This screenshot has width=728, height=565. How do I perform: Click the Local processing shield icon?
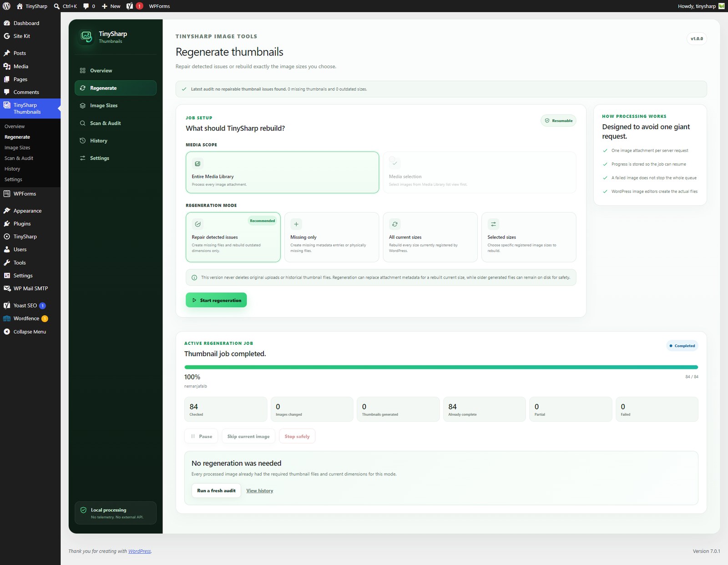[83, 510]
